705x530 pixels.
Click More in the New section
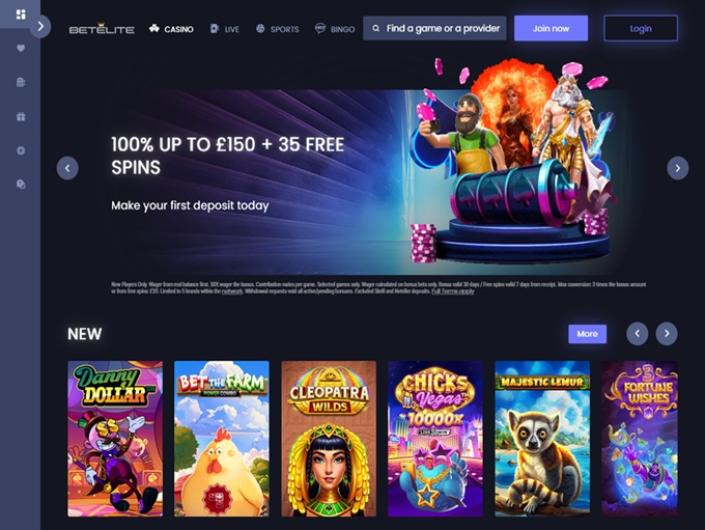[587, 334]
